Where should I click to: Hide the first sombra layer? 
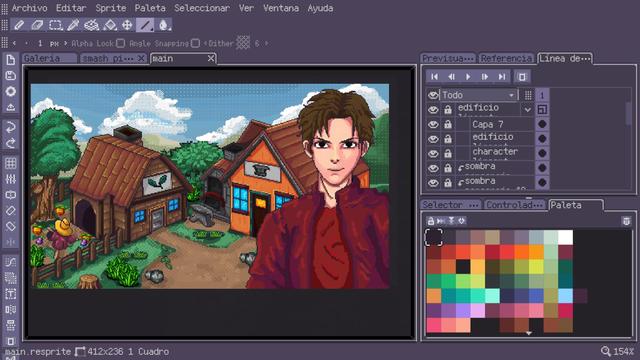tap(433, 168)
